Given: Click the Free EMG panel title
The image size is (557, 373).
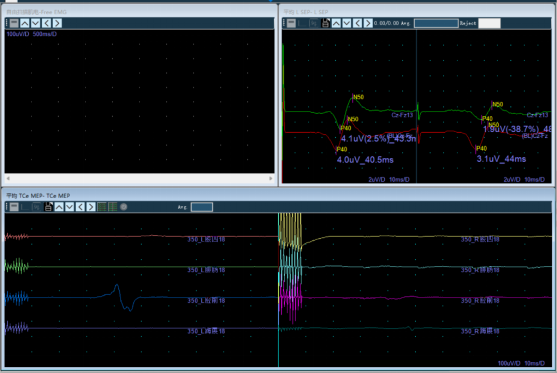Looking at the screenshot, I should [36, 12].
